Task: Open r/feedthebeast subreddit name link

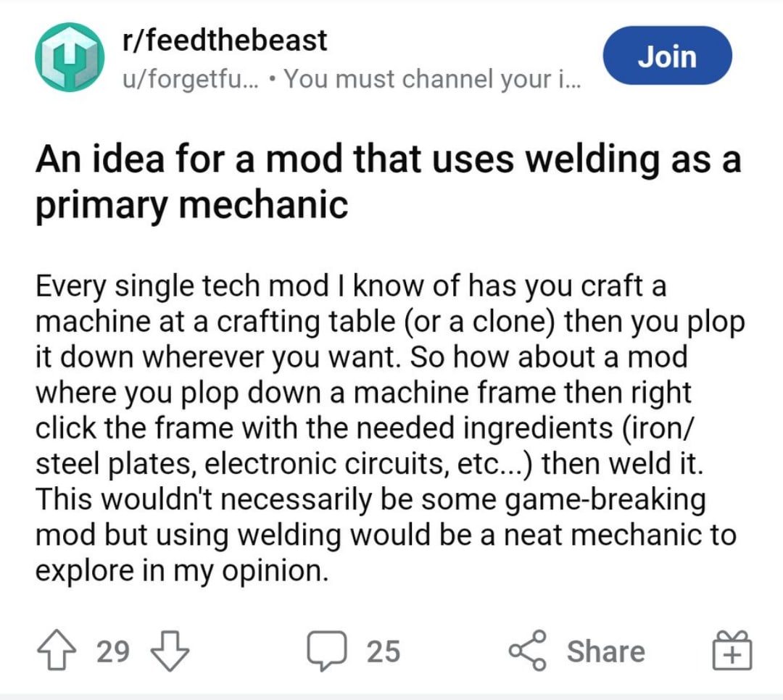Action: click(225, 40)
